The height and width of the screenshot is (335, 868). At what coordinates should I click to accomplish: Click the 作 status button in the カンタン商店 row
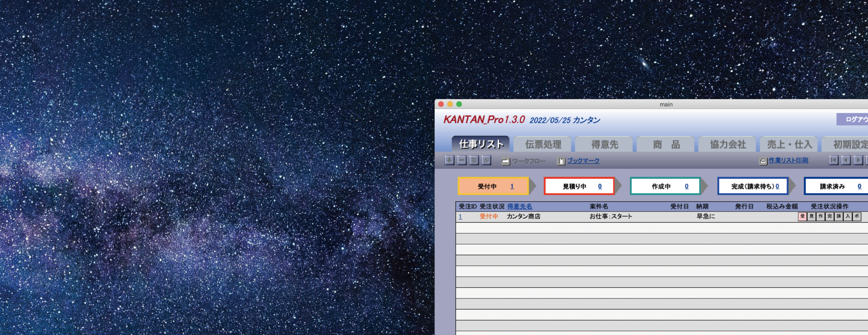[x=821, y=216]
